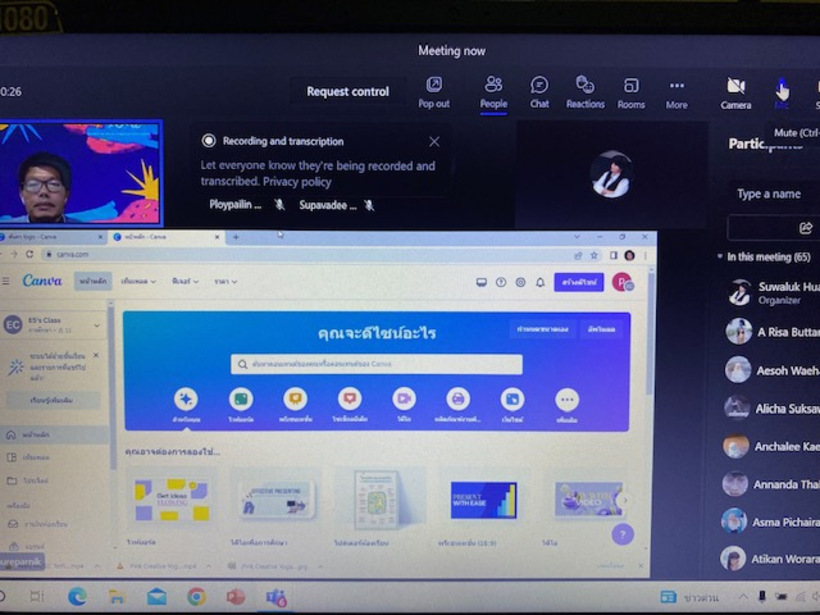Open the More options menu in Teams
820x615 pixels.
(677, 91)
